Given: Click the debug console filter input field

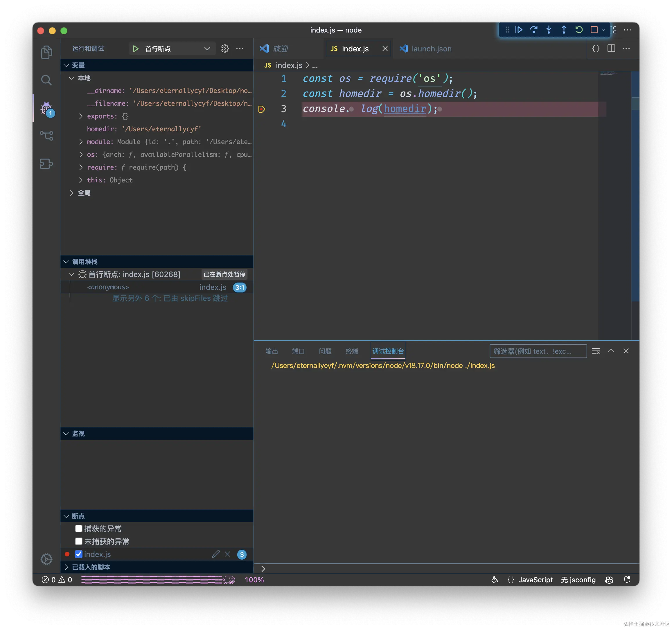Looking at the screenshot, I should point(538,351).
